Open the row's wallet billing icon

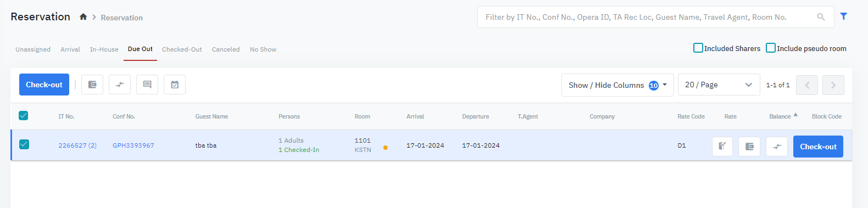coord(749,147)
